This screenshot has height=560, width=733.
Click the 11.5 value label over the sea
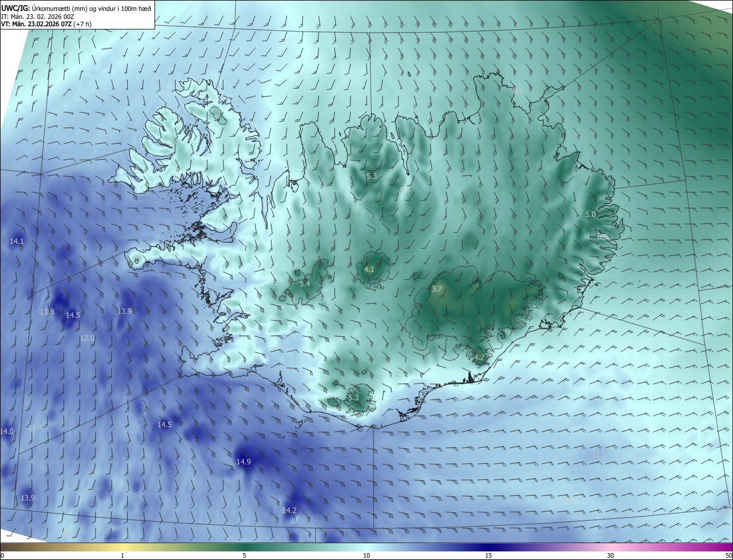pyautogui.click(x=599, y=455)
